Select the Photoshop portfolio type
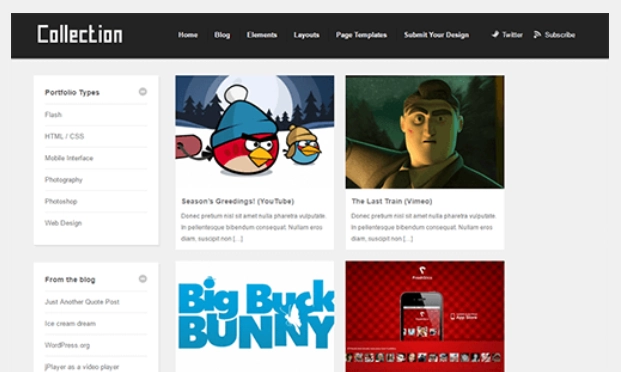The width and height of the screenshot is (621, 372). click(61, 201)
